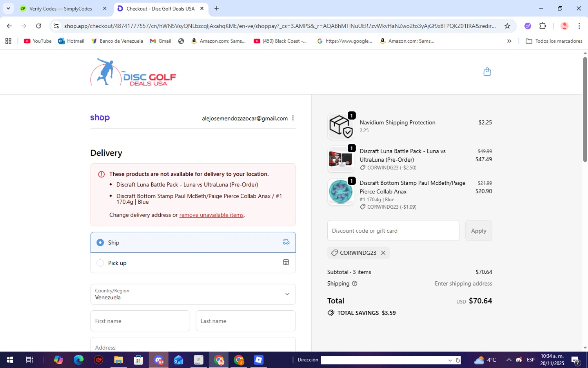The width and height of the screenshot is (588, 368).
Task: Click the Apply discount button
Action: 479,231
